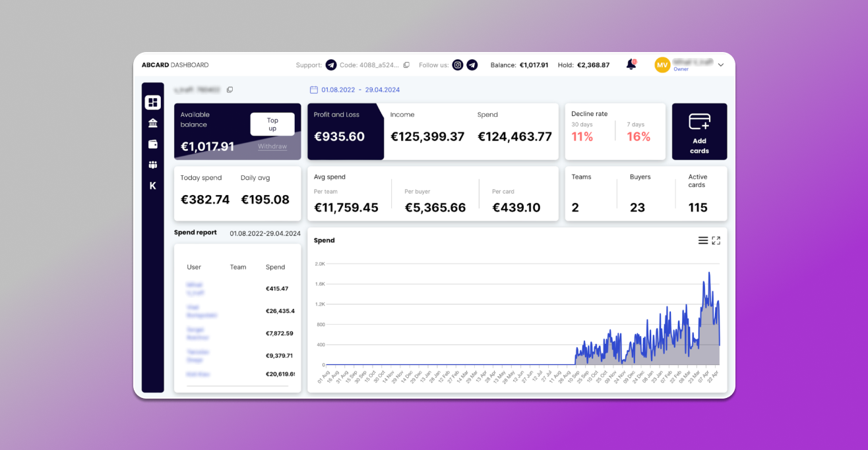This screenshot has width=868, height=450.
Task: Click the K entry in the sidebar
Action: click(x=152, y=185)
